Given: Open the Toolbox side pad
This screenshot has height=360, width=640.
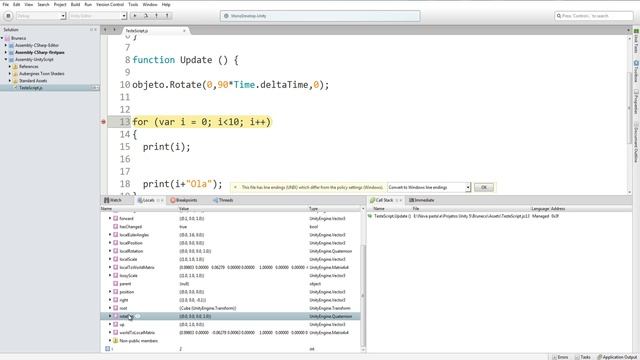Looking at the screenshot, I should (636, 71).
